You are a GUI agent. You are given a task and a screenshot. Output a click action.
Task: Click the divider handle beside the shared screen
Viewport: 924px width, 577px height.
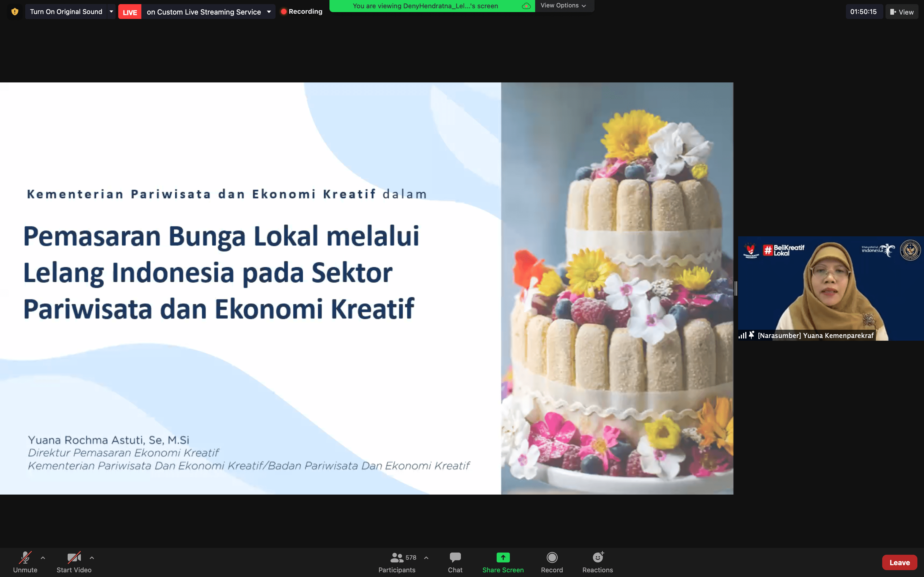tap(736, 288)
